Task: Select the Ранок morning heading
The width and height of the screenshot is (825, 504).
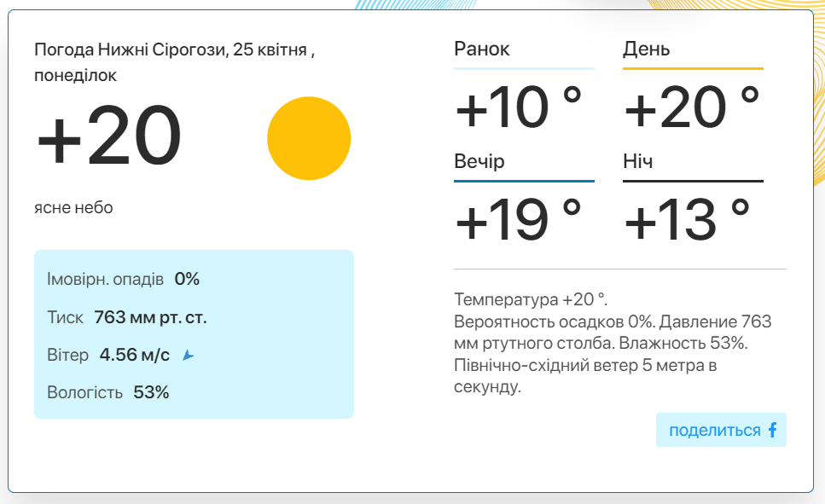Action: point(481,49)
